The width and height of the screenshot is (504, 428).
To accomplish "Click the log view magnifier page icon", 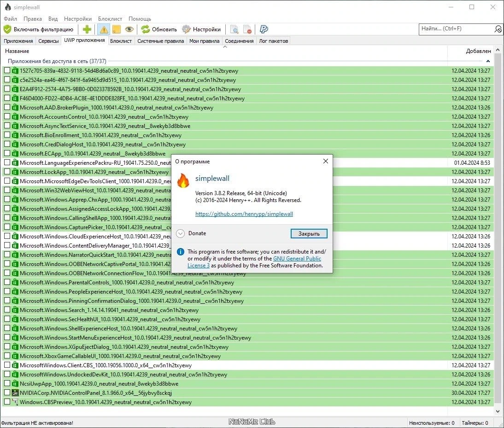I will click(x=234, y=29).
